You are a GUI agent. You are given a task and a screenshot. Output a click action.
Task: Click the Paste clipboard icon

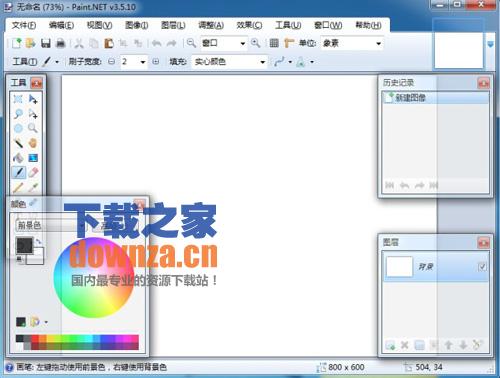pyautogui.click(x=109, y=43)
